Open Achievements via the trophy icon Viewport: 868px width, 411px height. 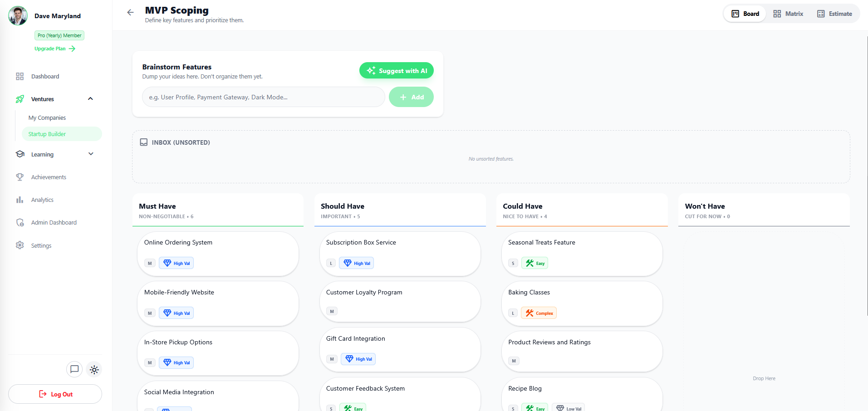coord(20,177)
